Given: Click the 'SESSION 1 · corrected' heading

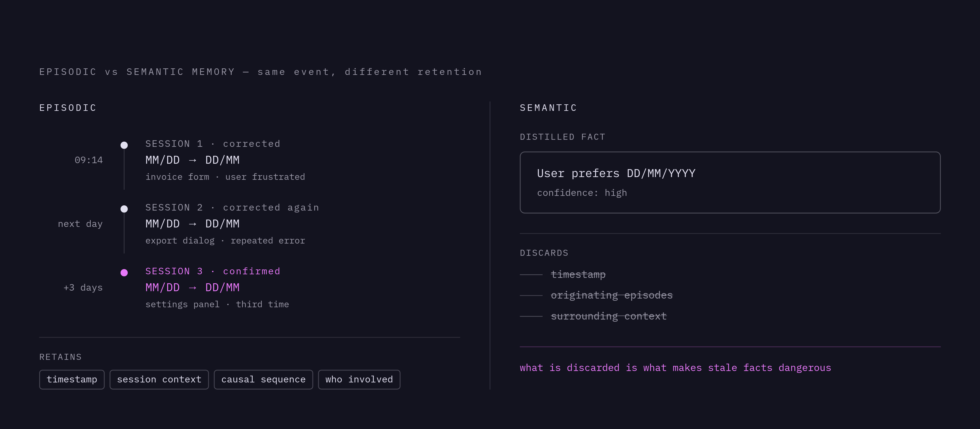Looking at the screenshot, I should point(213,144).
